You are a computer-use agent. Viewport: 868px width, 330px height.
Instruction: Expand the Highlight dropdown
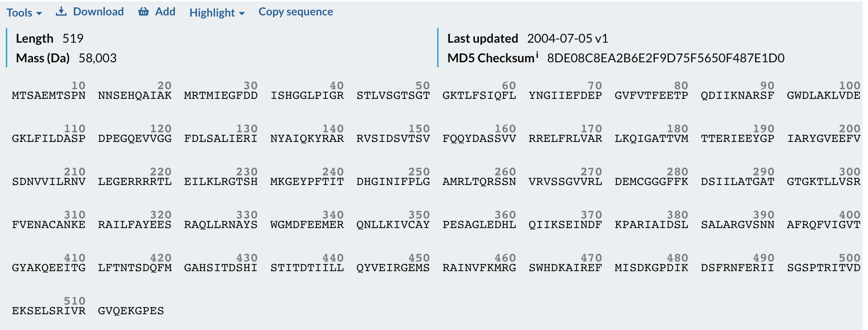coord(217,13)
